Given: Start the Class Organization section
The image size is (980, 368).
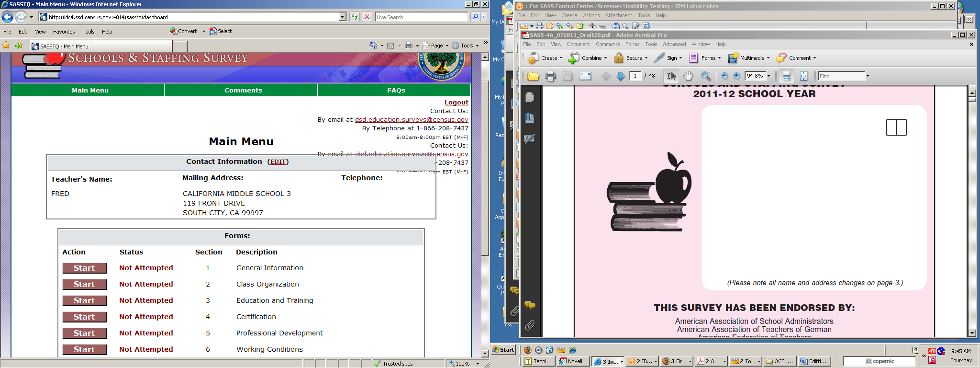Looking at the screenshot, I should point(84,284).
